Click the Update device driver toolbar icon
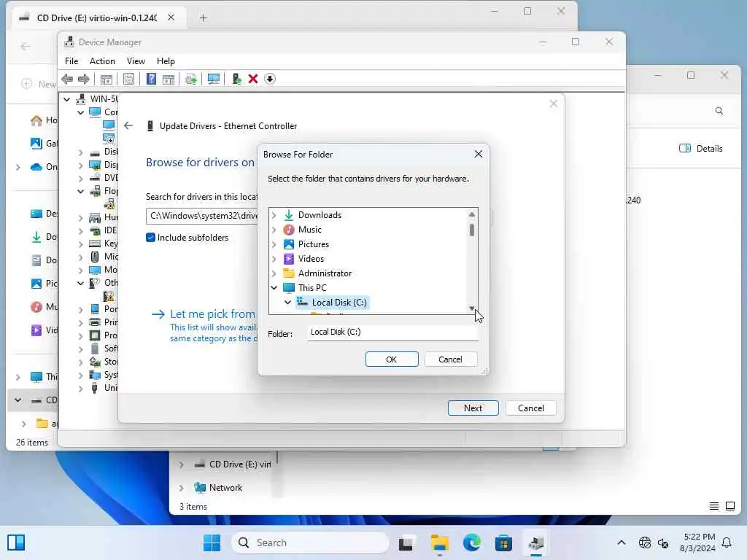The width and height of the screenshot is (747, 560). click(237, 79)
